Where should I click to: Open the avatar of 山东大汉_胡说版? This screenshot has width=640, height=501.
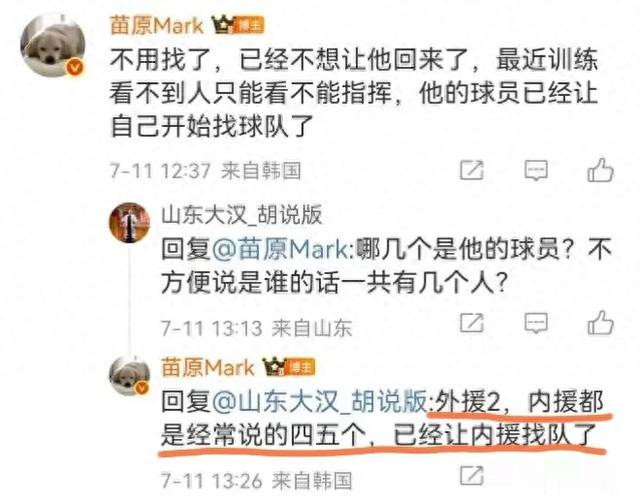[x=129, y=223]
